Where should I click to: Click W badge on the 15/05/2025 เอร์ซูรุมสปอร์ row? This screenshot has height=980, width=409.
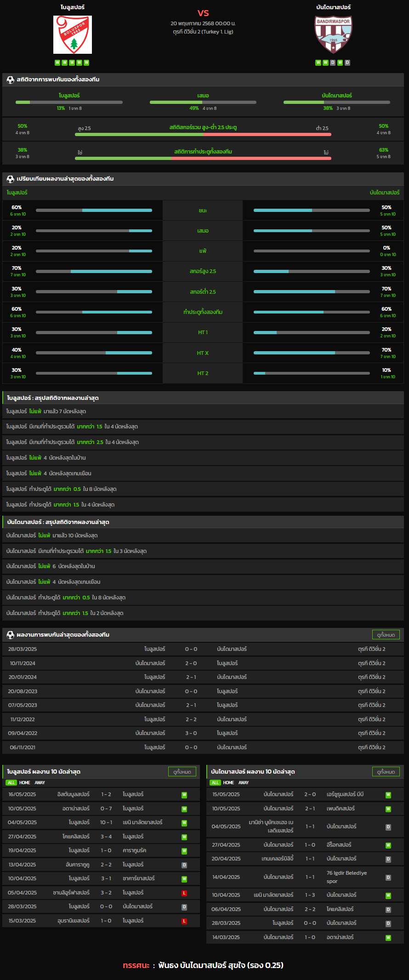click(388, 795)
